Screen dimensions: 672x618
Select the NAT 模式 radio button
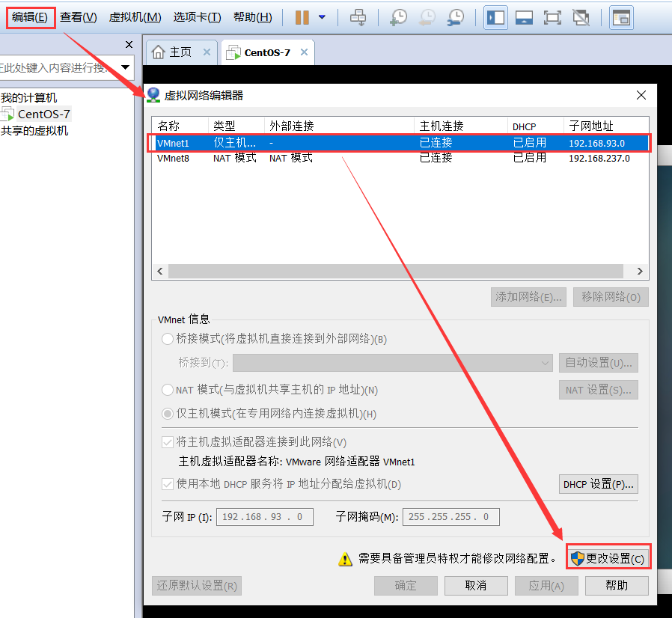click(x=167, y=390)
